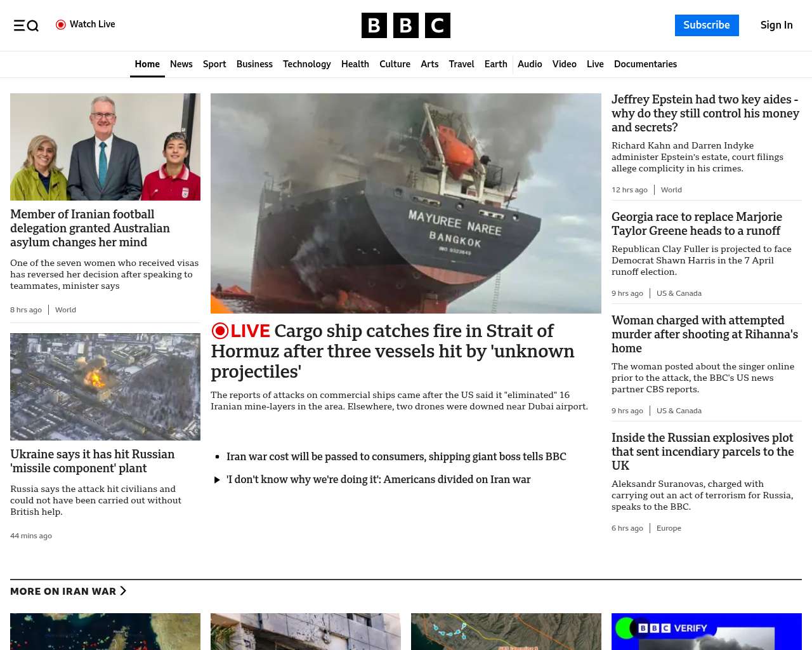This screenshot has height=650, width=812.
Task: Open the Live section in navigation
Action: pos(595,64)
